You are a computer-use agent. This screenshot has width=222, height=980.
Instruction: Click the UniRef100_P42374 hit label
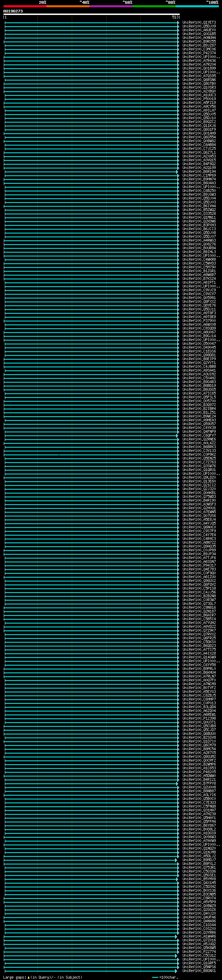pos(199,53)
